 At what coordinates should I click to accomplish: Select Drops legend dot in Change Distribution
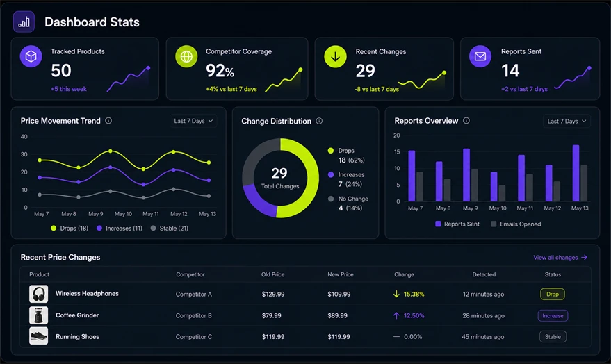tap(331, 151)
